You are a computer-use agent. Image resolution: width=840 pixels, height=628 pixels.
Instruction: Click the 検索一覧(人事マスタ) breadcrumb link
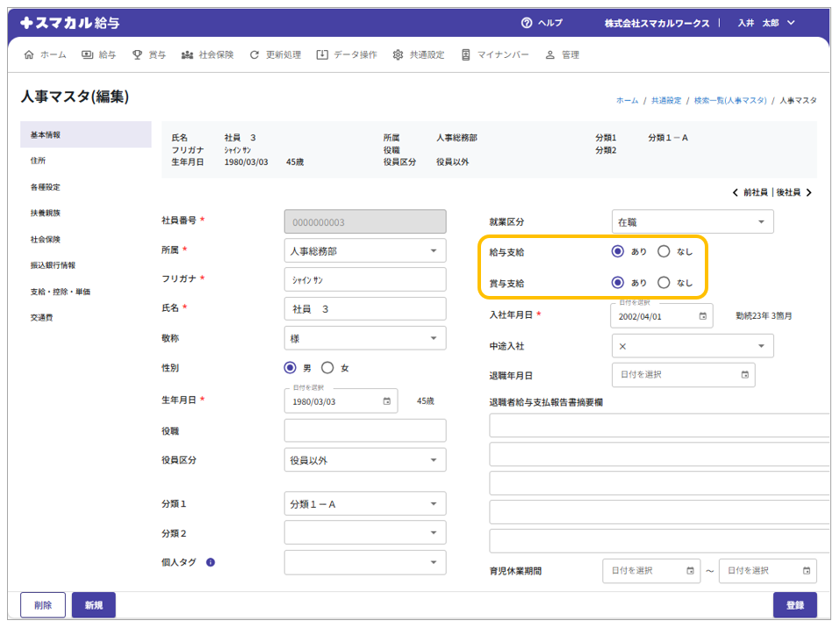coord(729,101)
